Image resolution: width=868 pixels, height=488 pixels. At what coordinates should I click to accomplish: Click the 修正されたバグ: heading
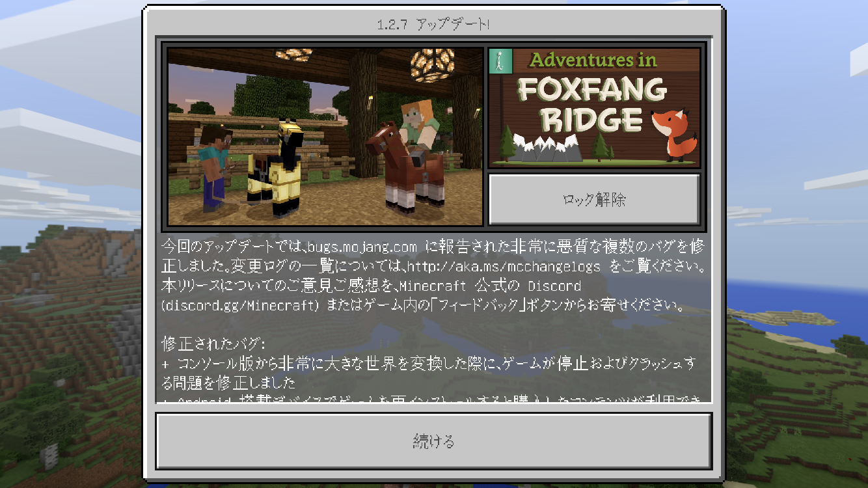(x=213, y=344)
